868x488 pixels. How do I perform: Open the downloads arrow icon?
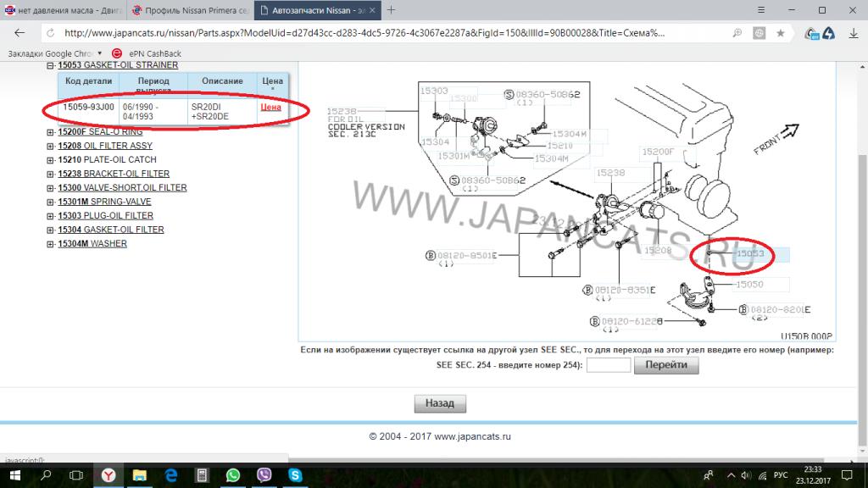coord(853,33)
